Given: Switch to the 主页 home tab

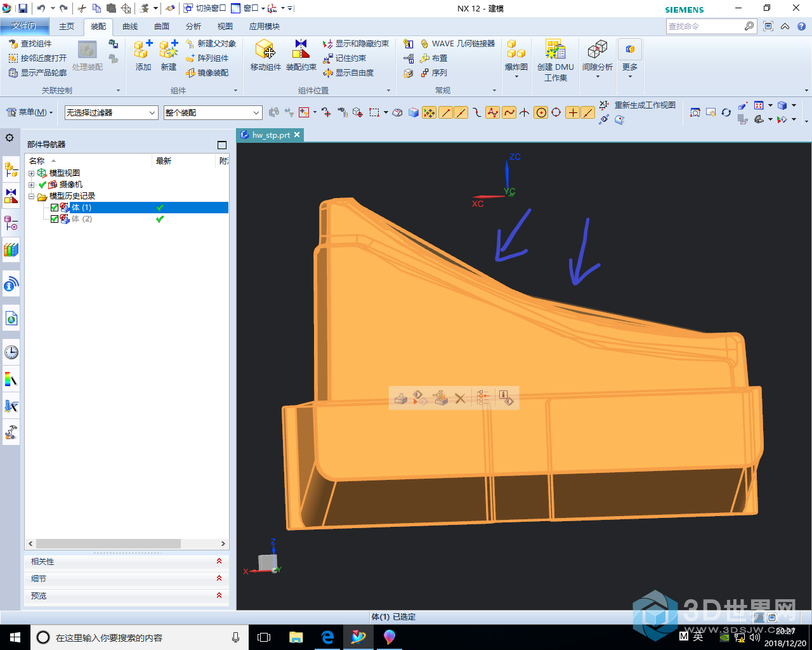Looking at the screenshot, I should click(67, 26).
